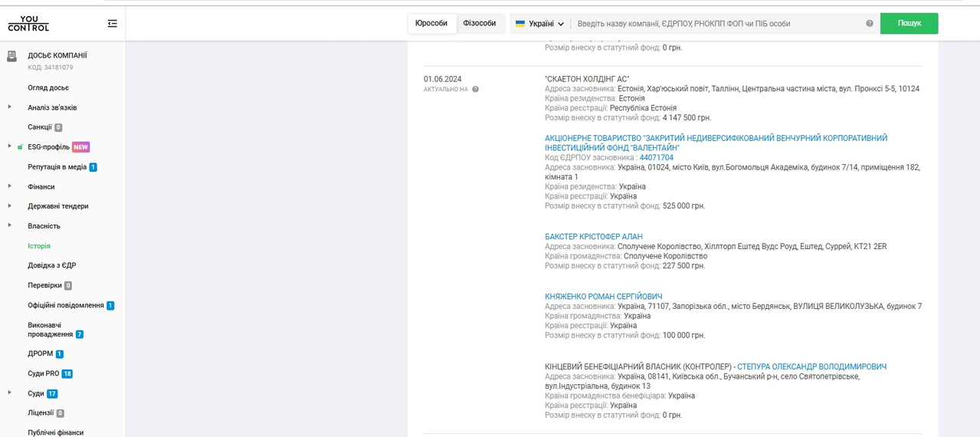The image size is (980, 437).
Task: Open Публічні фінанси section
Action: pyautogui.click(x=56, y=432)
